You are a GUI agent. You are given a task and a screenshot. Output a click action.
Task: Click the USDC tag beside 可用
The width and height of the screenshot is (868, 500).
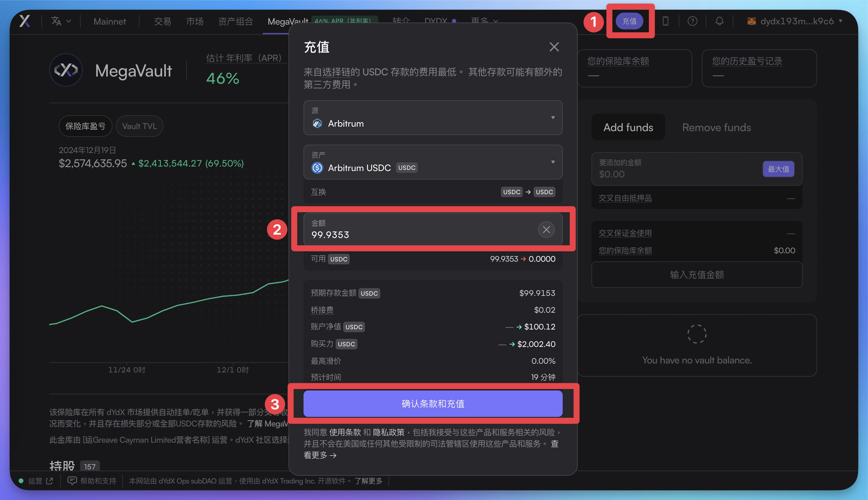(x=339, y=259)
